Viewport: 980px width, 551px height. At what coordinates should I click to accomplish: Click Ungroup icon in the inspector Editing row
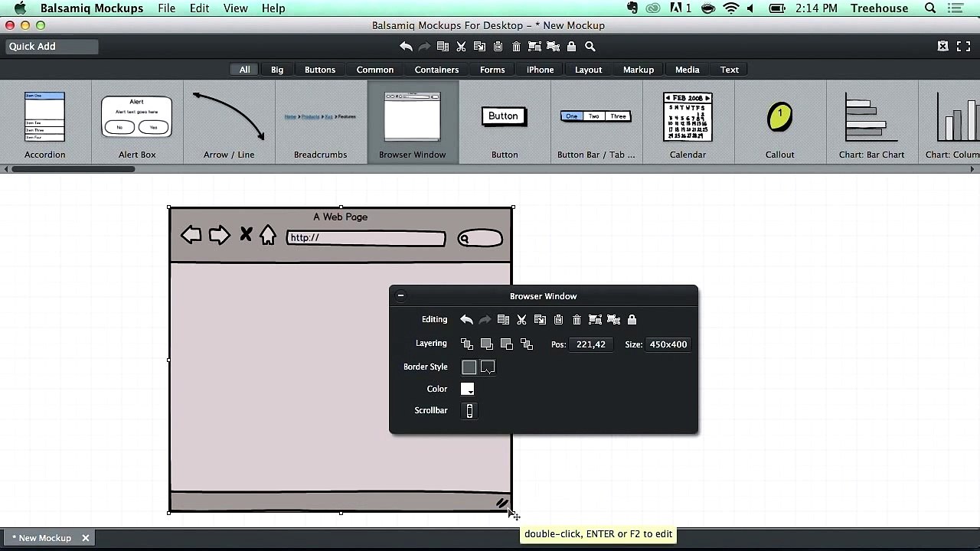pyautogui.click(x=613, y=320)
